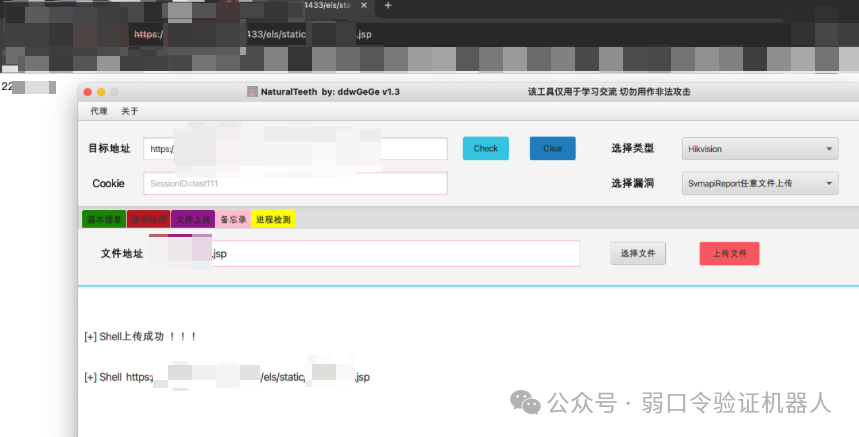Switch to the 基本信息 tab

[x=104, y=219]
